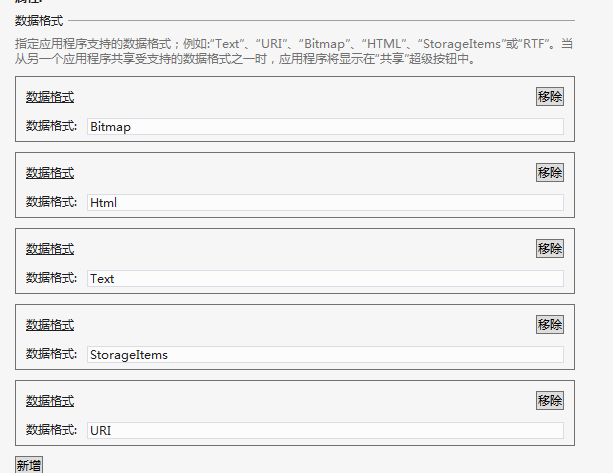Focus the input field containing Bitmap
Screen dimensions: 613x473
[x=325, y=127]
